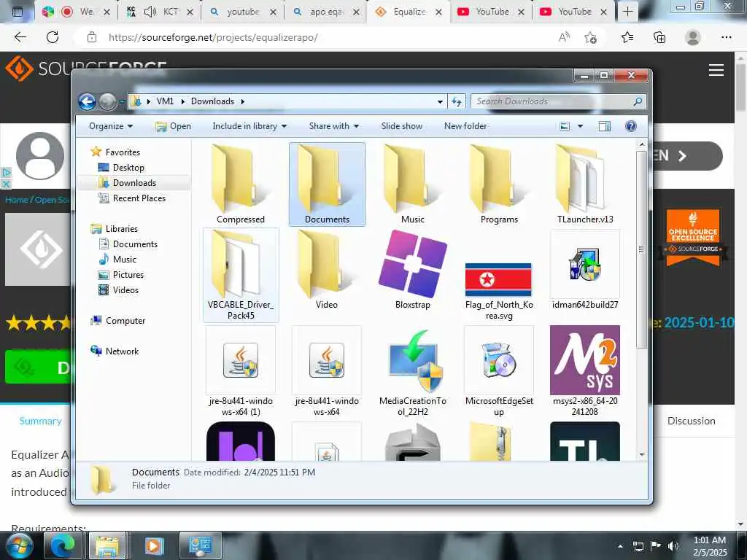Open a new browser tab
The width and height of the screenshot is (747, 560).
[x=628, y=12]
